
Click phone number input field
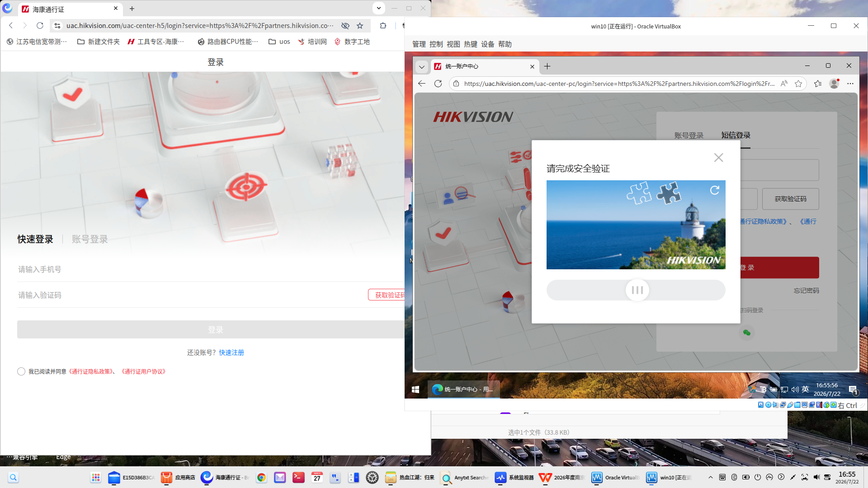point(210,269)
